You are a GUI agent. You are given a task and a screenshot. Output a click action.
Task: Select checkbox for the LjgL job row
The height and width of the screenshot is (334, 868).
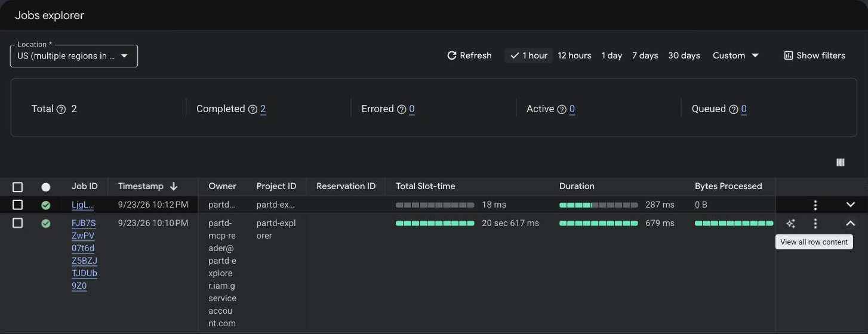pyautogui.click(x=18, y=205)
